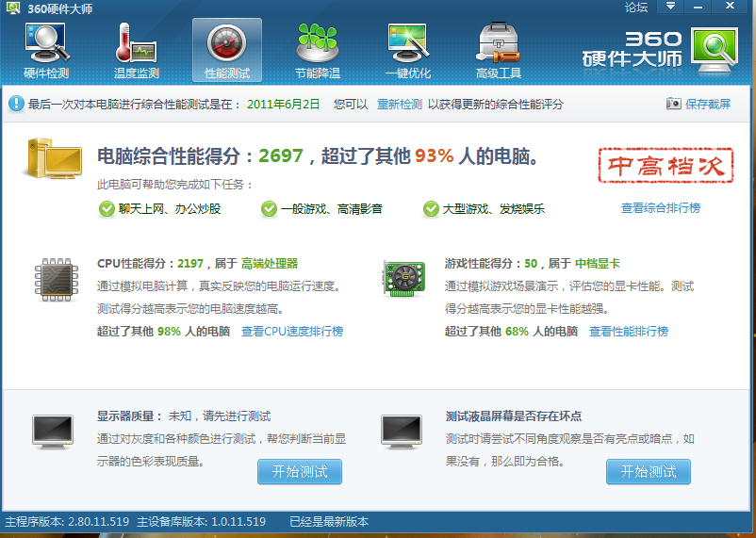
Task: Click green check beside 一般游戏、高清影音
Action: tap(269, 209)
